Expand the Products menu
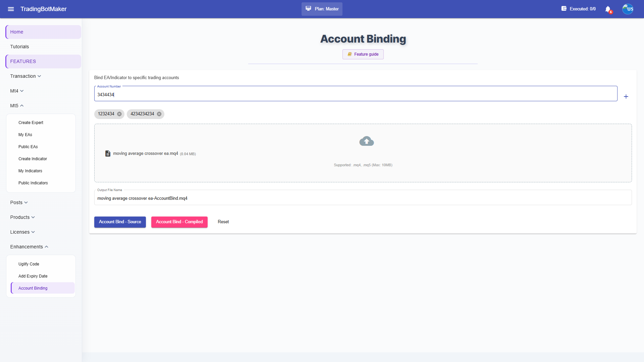The width and height of the screenshot is (644, 362). click(x=22, y=217)
